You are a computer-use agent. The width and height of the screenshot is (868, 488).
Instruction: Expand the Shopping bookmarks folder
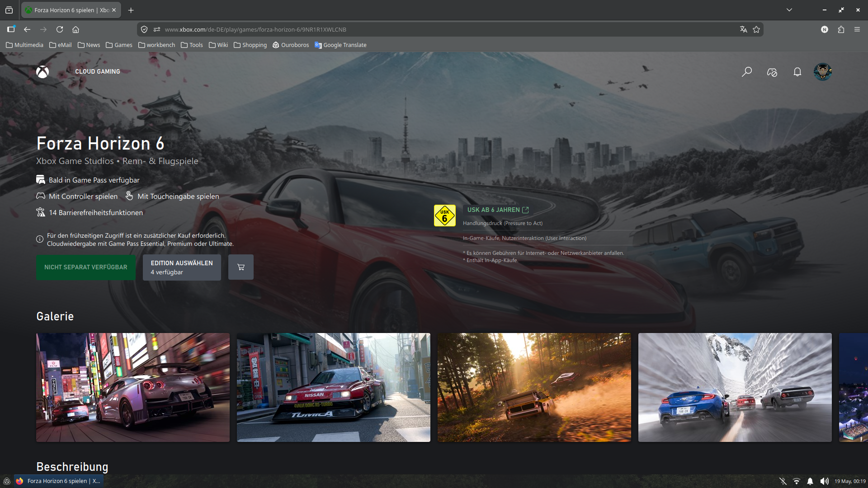coord(250,45)
